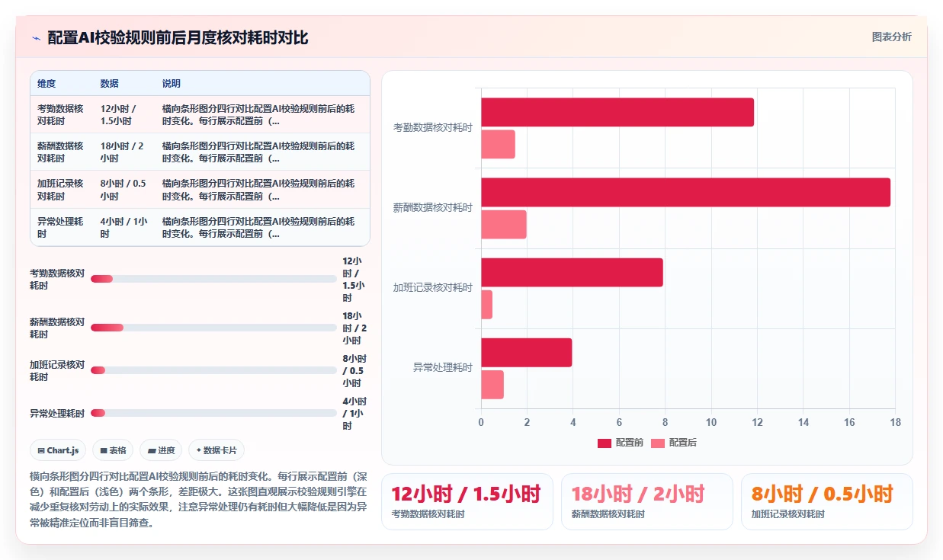Click the light 配置后 bar for 加班记录核对耗时
The height and width of the screenshot is (560, 943).
click(486, 304)
